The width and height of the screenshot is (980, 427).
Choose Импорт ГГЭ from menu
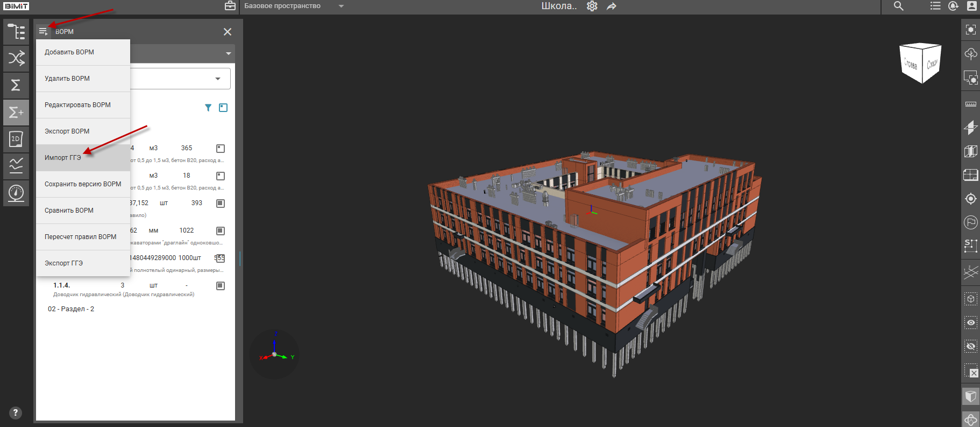coord(83,158)
